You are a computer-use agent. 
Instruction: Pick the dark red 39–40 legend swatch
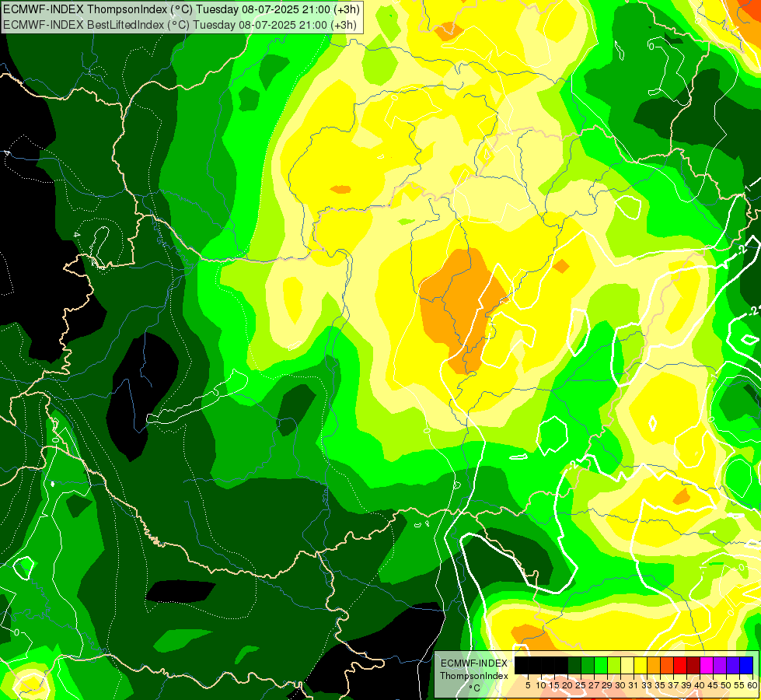[693, 666]
